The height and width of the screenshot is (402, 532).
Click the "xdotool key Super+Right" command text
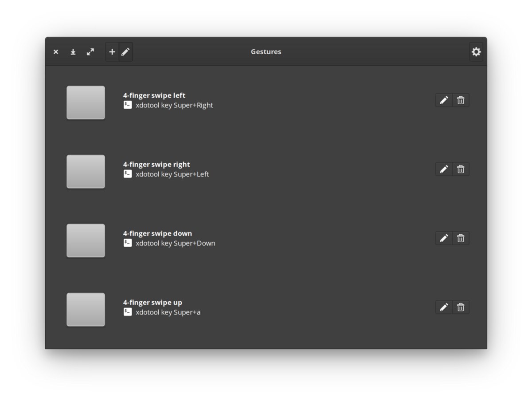pos(174,105)
